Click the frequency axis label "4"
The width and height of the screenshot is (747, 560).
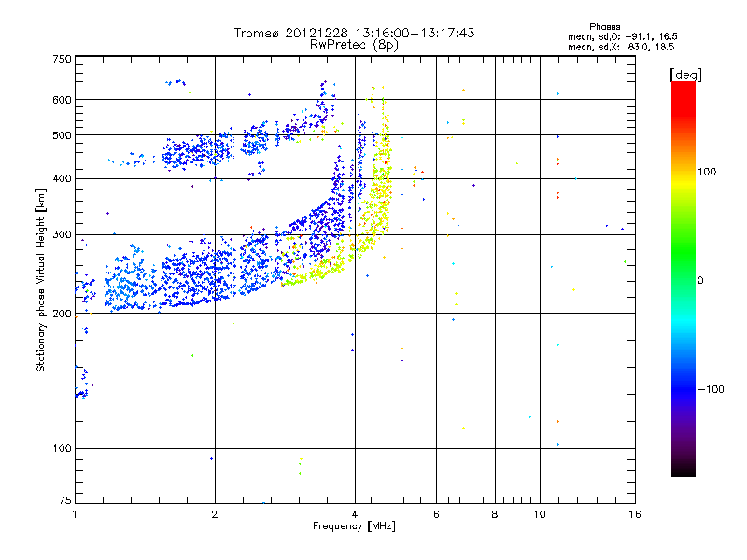[355, 514]
